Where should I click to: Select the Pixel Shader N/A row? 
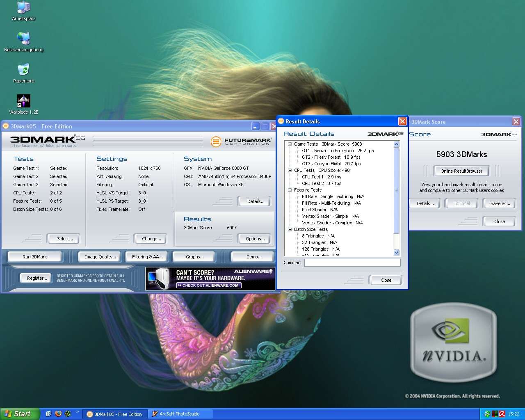[320, 210]
